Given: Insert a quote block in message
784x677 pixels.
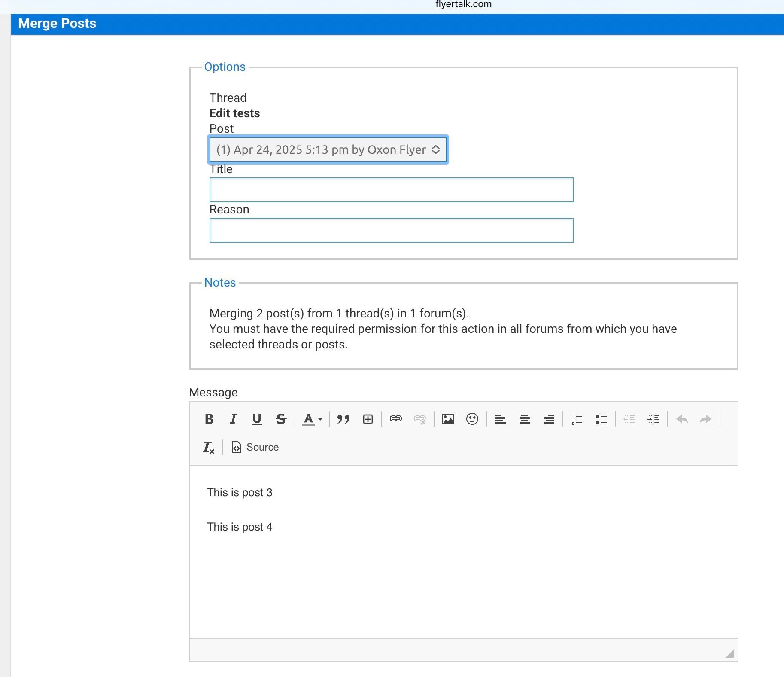Looking at the screenshot, I should 343,419.
